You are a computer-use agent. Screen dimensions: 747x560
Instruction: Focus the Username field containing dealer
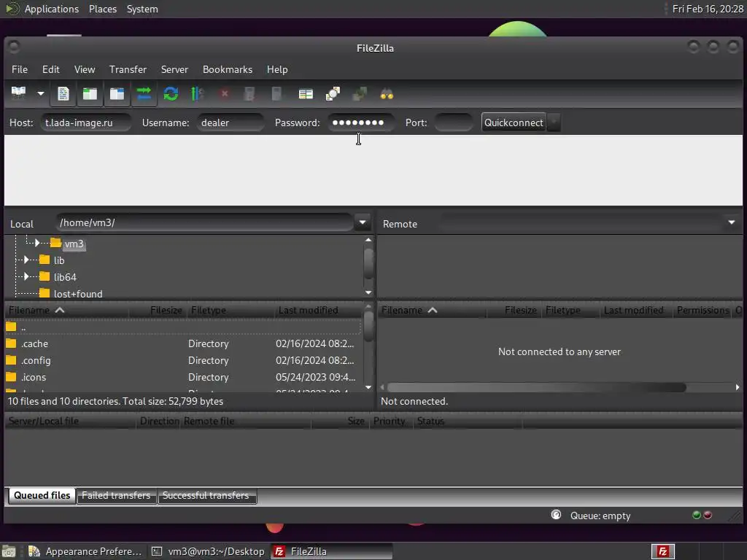(231, 122)
